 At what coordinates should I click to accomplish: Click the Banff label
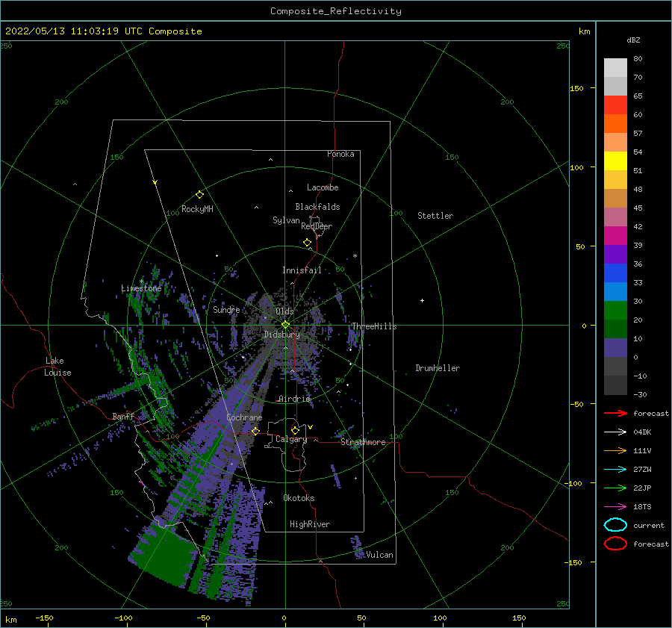pyautogui.click(x=123, y=416)
